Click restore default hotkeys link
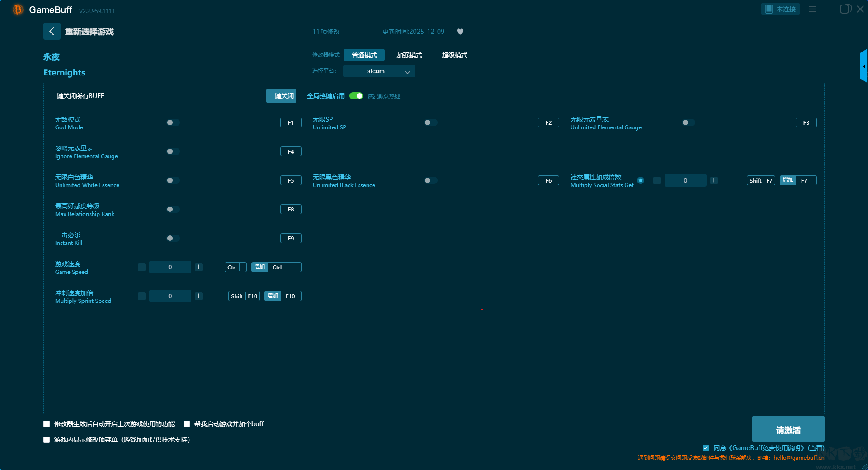The height and width of the screenshot is (470, 868). 383,96
